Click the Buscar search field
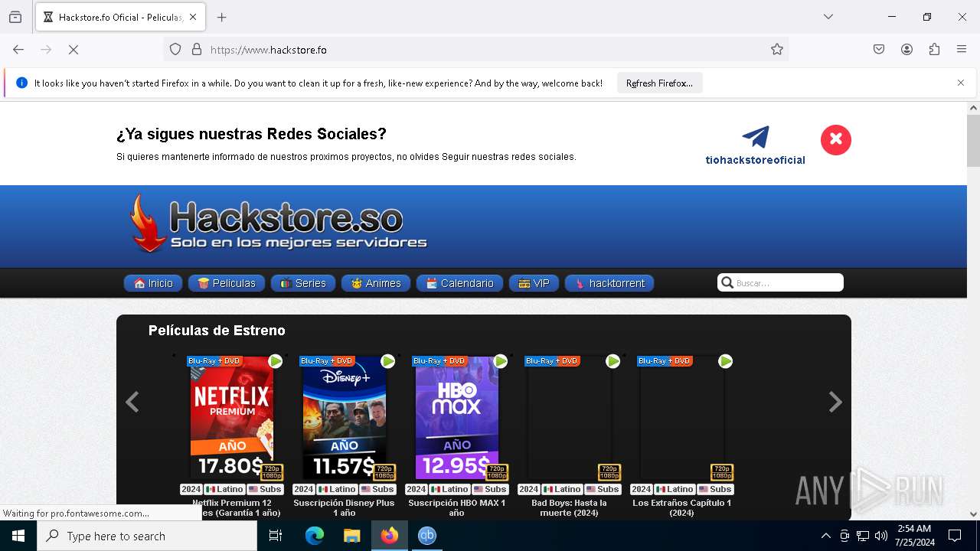 pos(788,283)
